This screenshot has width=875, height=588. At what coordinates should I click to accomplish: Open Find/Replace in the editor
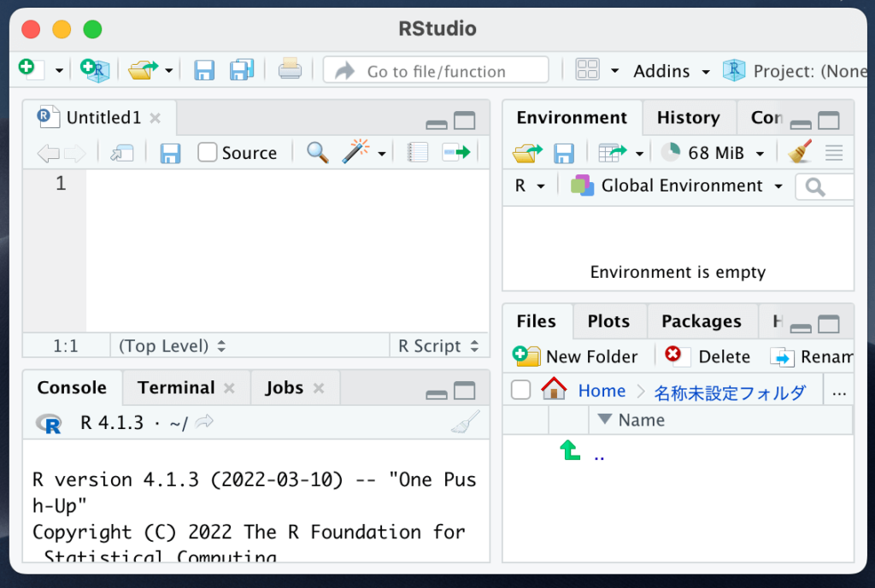click(x=318, y=152)
